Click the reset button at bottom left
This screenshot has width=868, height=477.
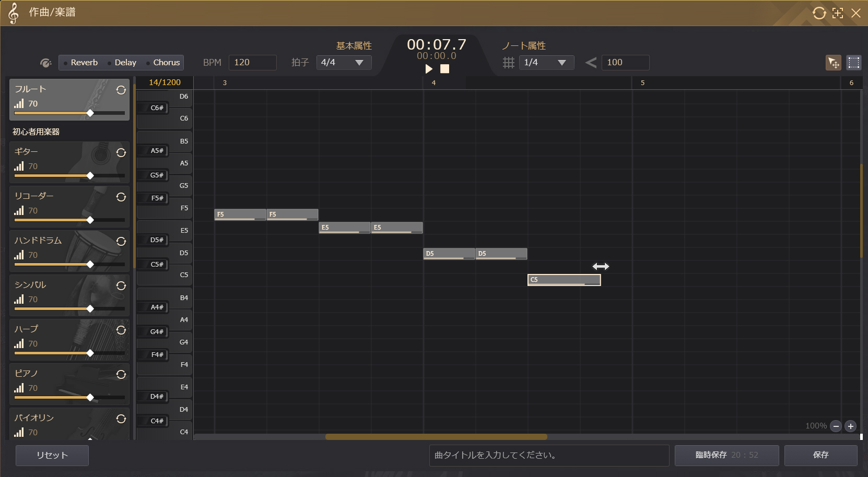52,455
